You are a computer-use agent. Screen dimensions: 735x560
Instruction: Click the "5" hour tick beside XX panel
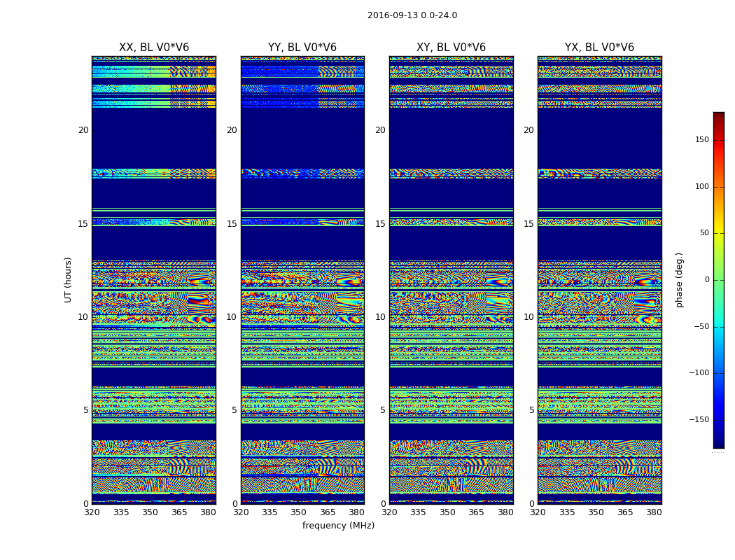(86, 410)
